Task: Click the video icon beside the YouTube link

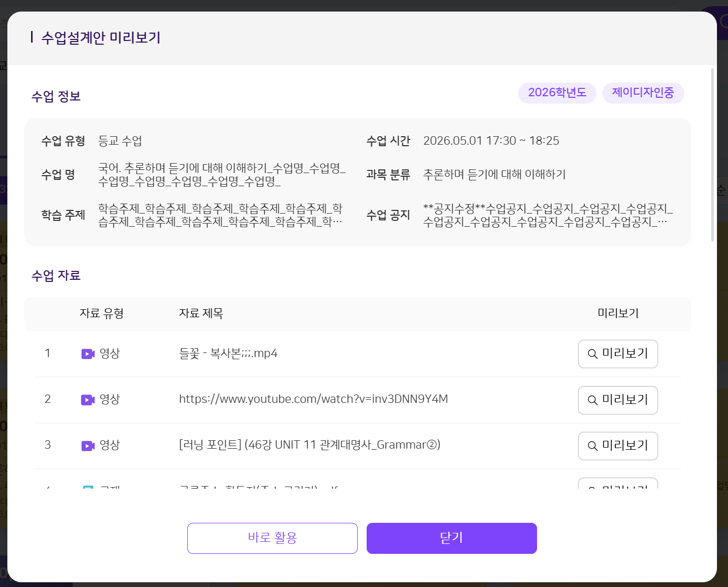Action: tap(88, 400)
